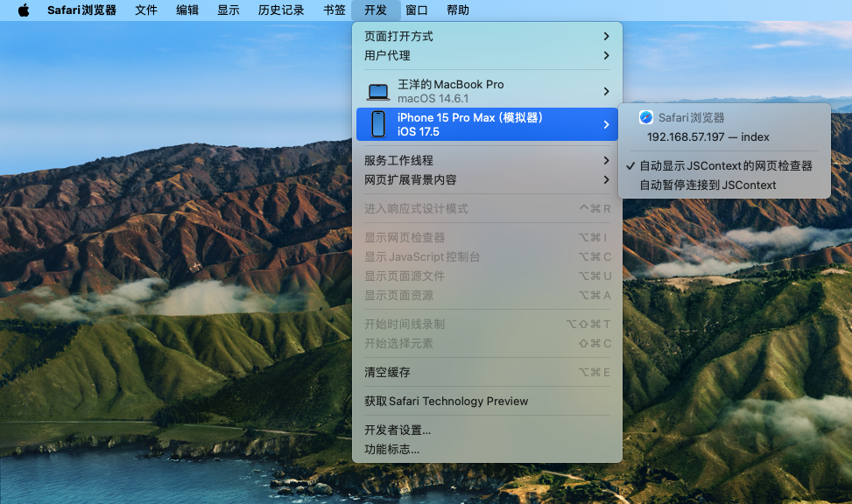Open the 编辑 menu
The image size is (852, 504).
(x=187, y=10)
